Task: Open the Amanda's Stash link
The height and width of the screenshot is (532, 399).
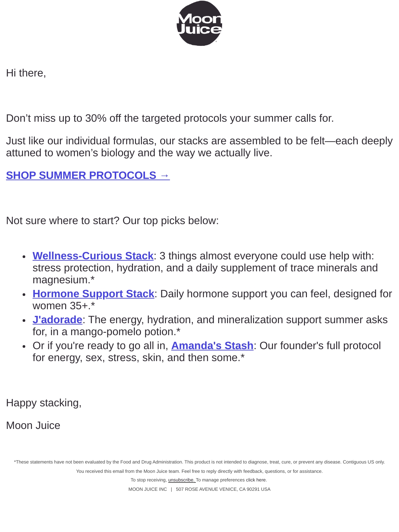Action: (x=212, y=345)
